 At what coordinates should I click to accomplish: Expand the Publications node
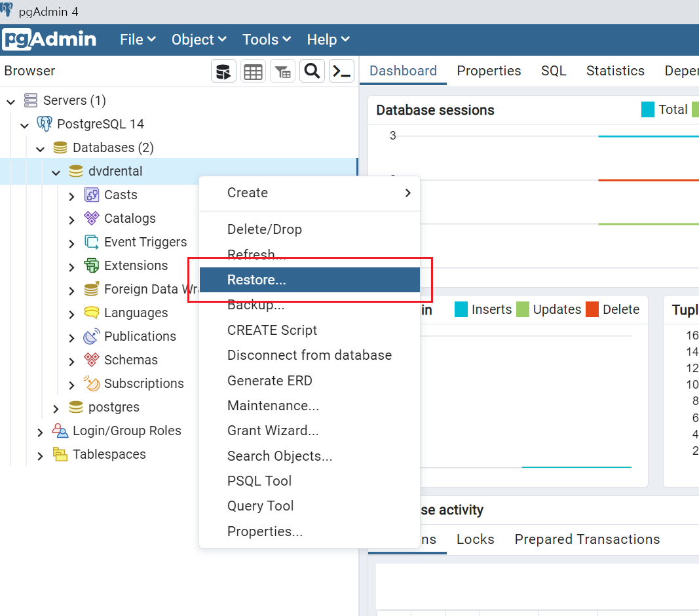[71, 337]
